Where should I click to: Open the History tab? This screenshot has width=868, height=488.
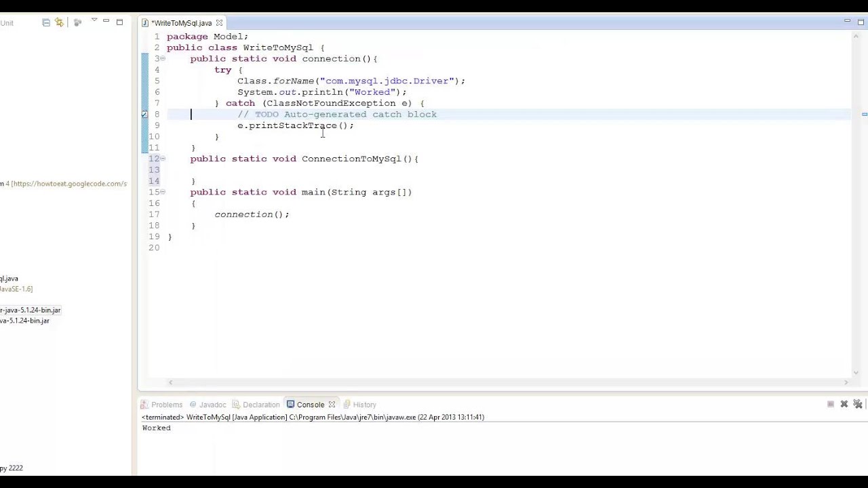[x=359, y=405]
